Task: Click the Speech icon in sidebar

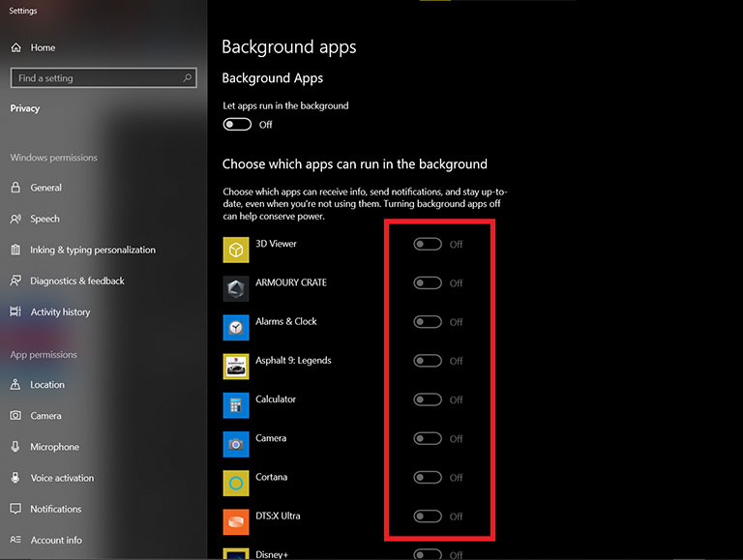Action: pyautogui.click(x=15, y=219)
